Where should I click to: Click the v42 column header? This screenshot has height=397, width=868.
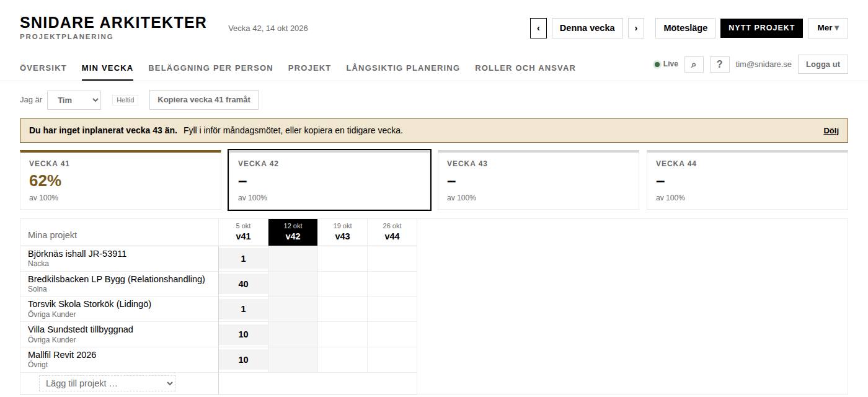[x=293, y=232]
